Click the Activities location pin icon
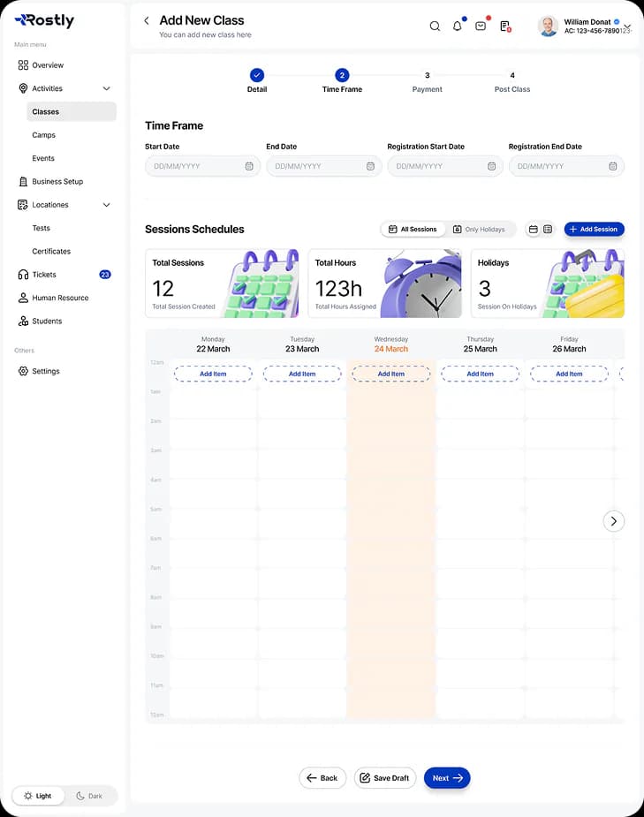 pyautogui.click(x=23, y=88)
